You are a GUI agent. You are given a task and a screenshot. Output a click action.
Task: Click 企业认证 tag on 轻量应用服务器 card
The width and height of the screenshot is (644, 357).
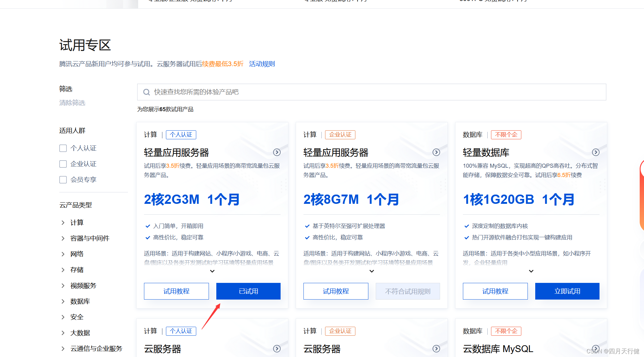coord(340,135)
